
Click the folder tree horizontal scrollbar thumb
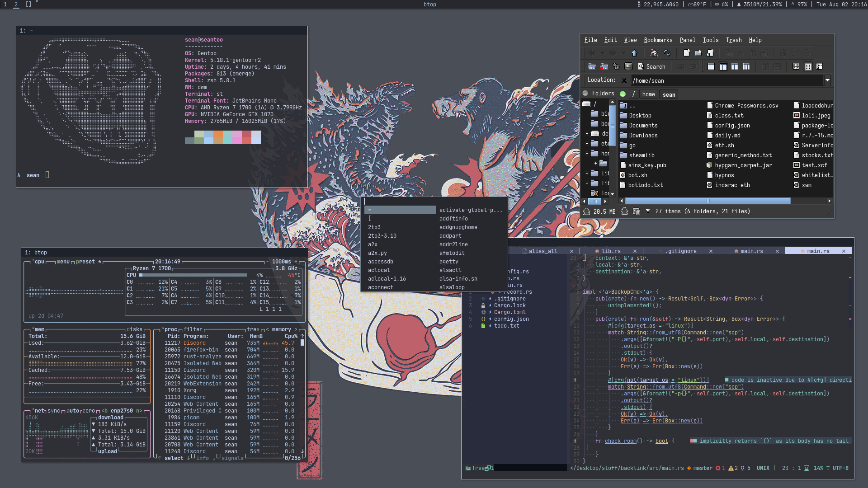pyautogui.click(x=595, y=201)
